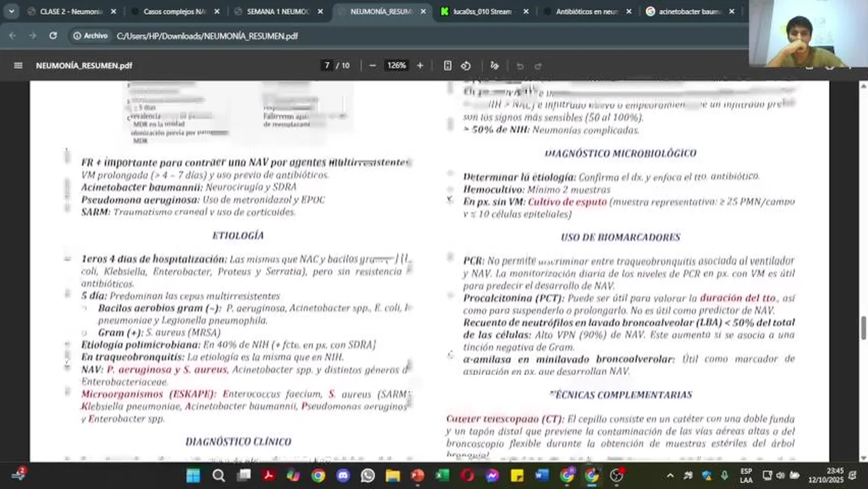
Task: Edit the page number field showing 7
Action: [327, 65]
